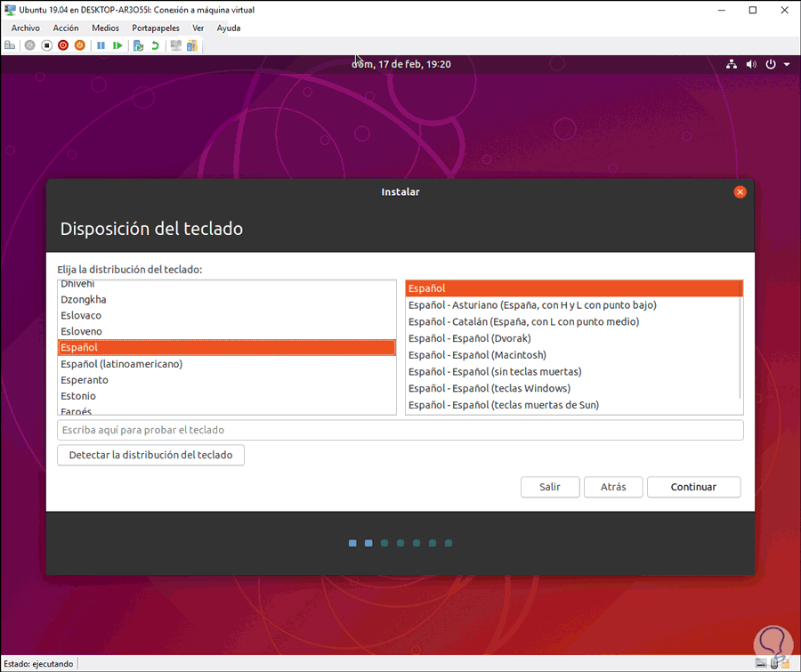Open the Medios menu
Viewport: 801px width, 672px height.
click(x=105, y=28)
